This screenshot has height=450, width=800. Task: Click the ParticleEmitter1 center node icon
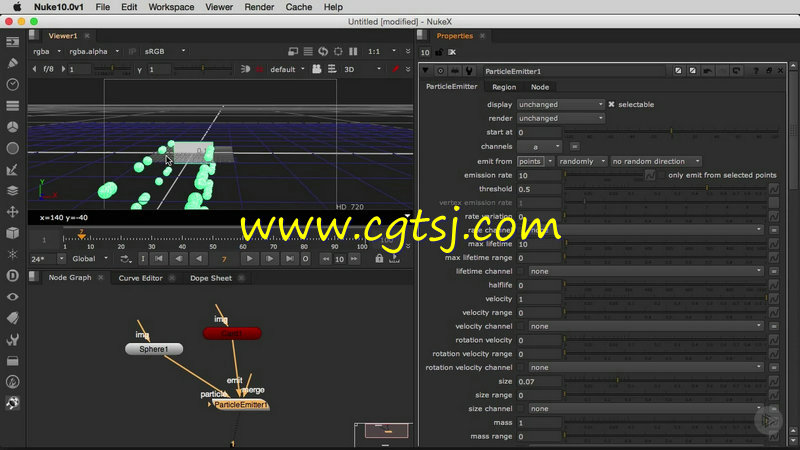tap(440, 71)
